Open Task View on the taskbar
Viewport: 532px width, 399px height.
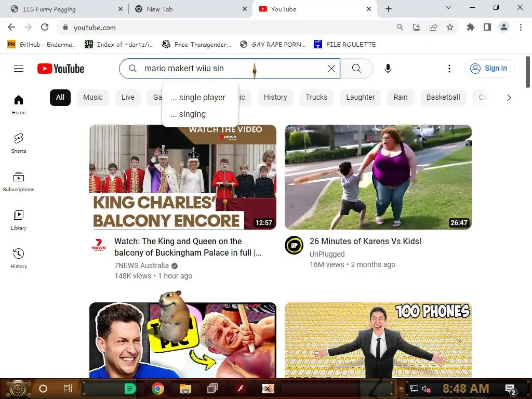68,389
